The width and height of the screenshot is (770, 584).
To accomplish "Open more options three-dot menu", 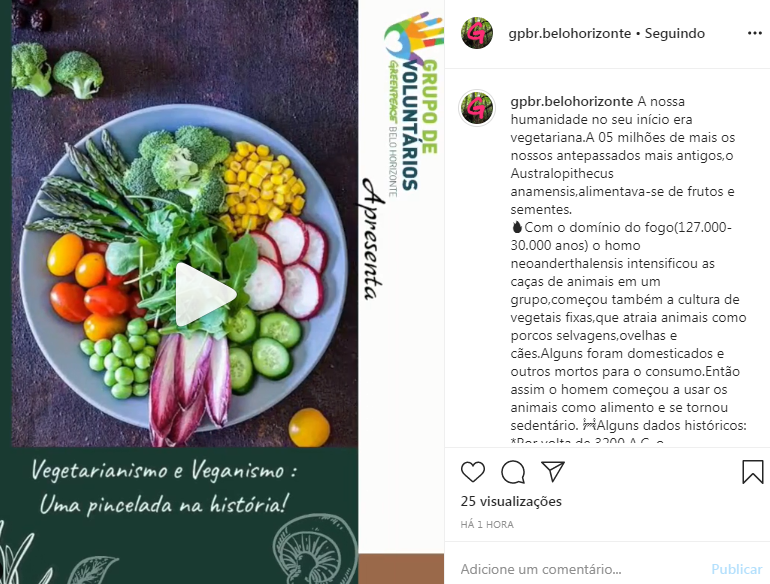I will [x=755, y=33].
